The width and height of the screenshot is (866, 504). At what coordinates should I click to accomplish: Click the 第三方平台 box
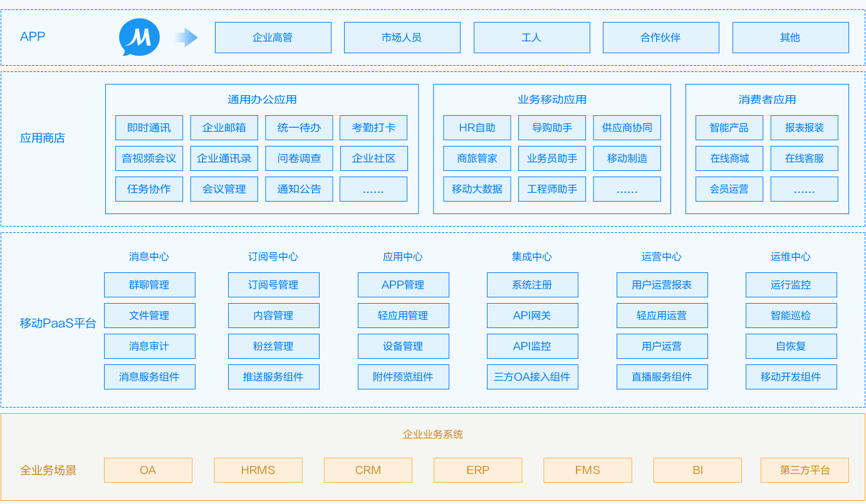click(x=805, y=470)
